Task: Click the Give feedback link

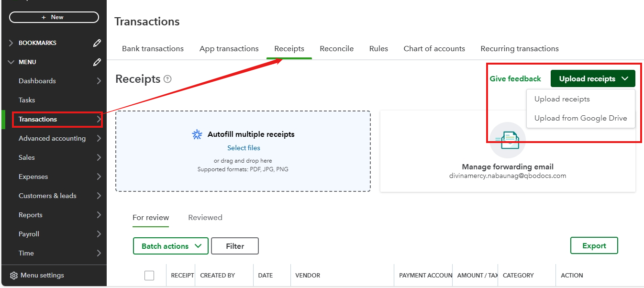Action: pyautogui.click(x=515, y=78)
